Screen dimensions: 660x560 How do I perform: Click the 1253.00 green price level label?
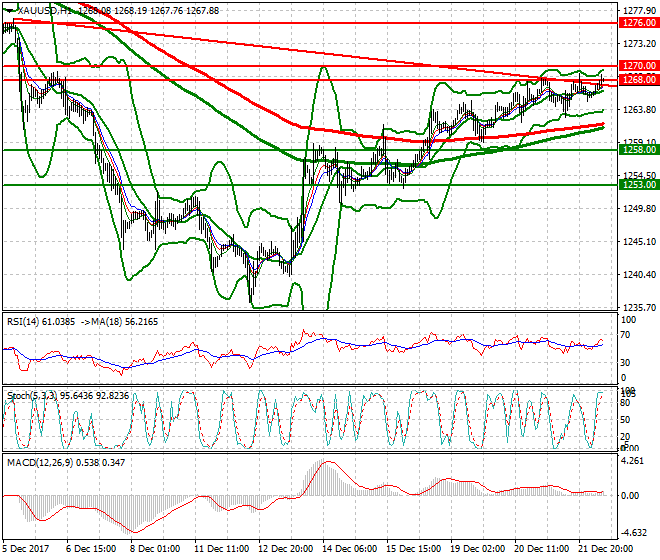click(x=639, y=185)
